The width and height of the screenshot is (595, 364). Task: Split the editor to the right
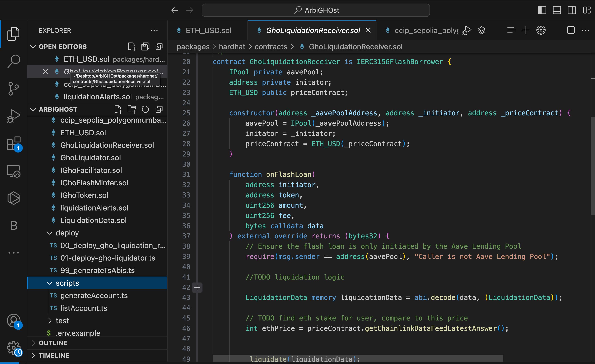(571, 30)
